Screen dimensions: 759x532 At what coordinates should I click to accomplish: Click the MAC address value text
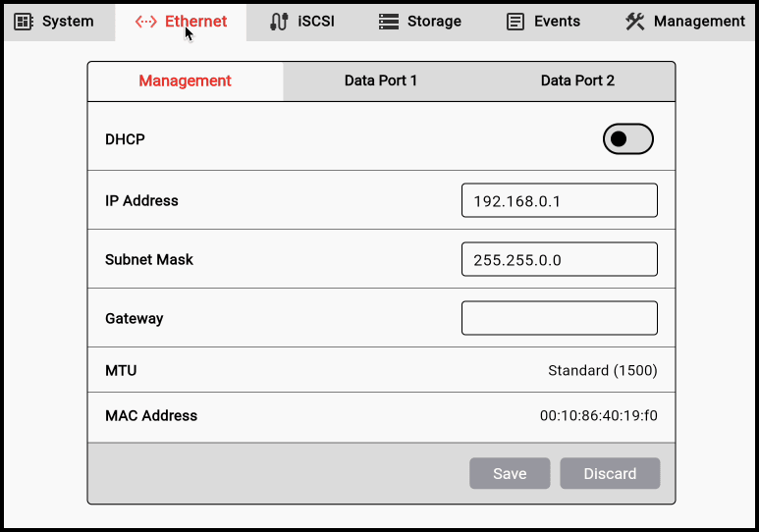tap(598, 416)
